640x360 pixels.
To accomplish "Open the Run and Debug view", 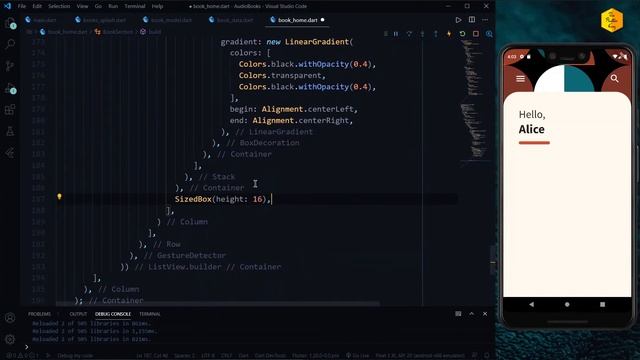I will [x=10, y=88].
